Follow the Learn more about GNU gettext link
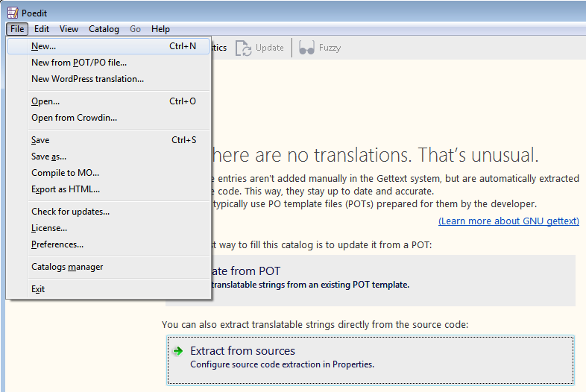The height and width of the screenshot is (392, 586). point(508,221)
